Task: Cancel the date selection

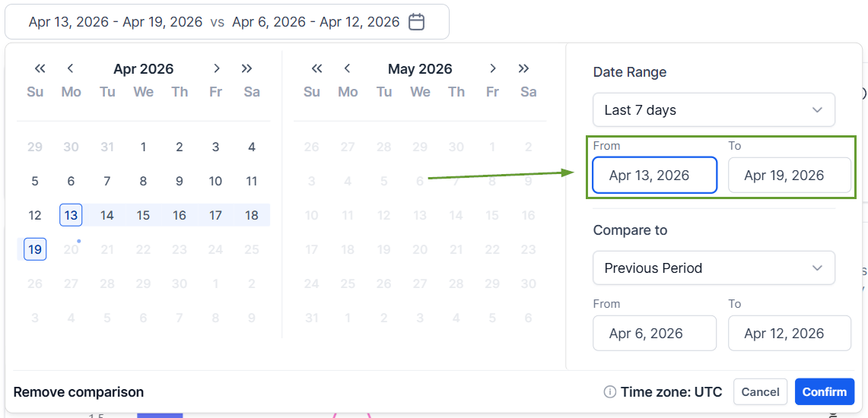Action: pyautogui.click(x=760, y=392)
